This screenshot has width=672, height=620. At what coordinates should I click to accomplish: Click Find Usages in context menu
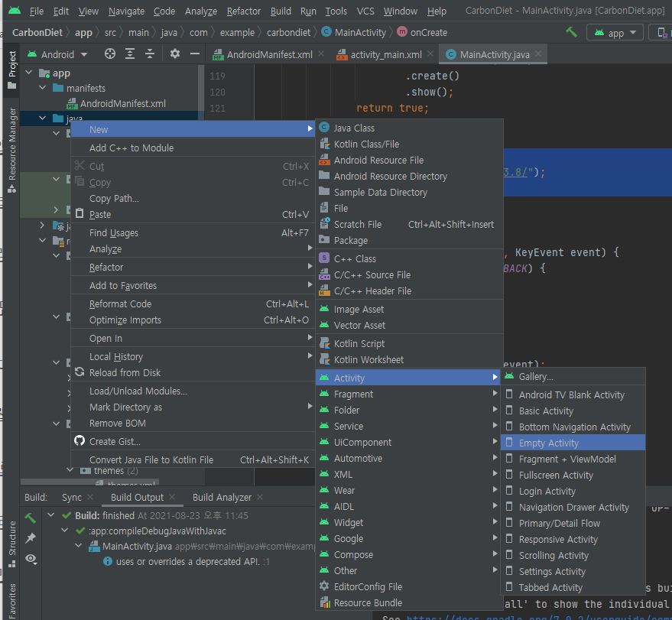(x=193, y=233)
